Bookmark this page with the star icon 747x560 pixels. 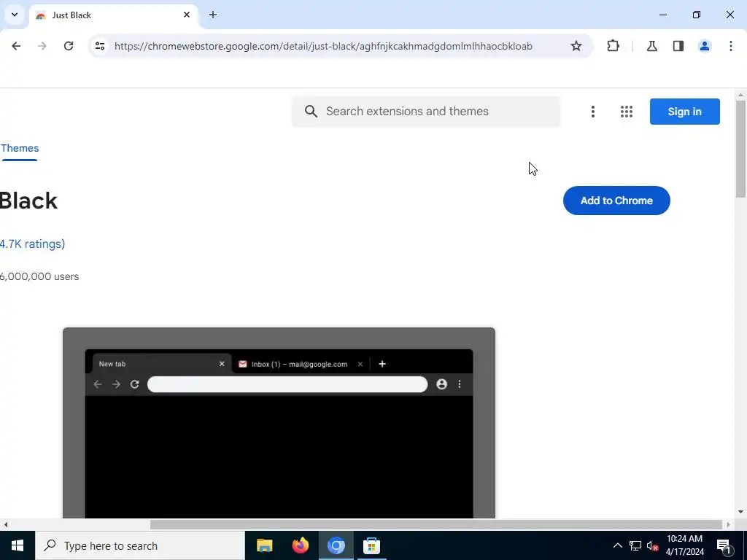[576, 46]
